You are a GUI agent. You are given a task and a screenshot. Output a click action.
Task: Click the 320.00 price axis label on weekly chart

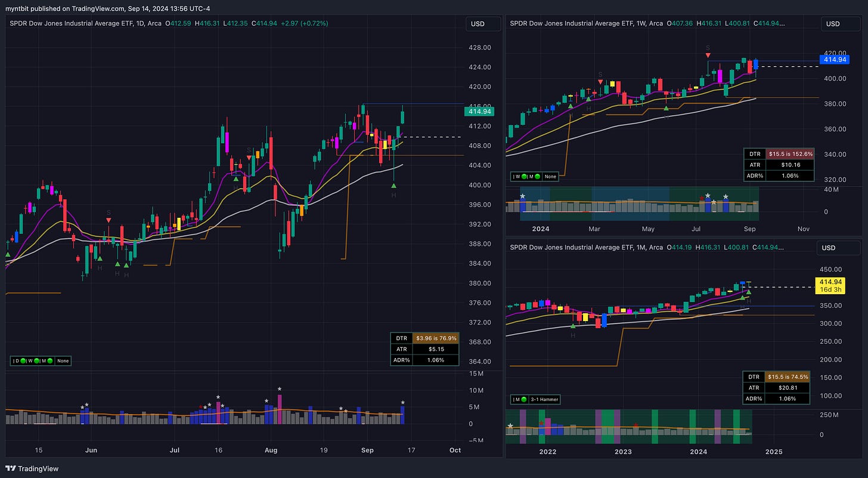pyautogui.click(x=834, y=180)
